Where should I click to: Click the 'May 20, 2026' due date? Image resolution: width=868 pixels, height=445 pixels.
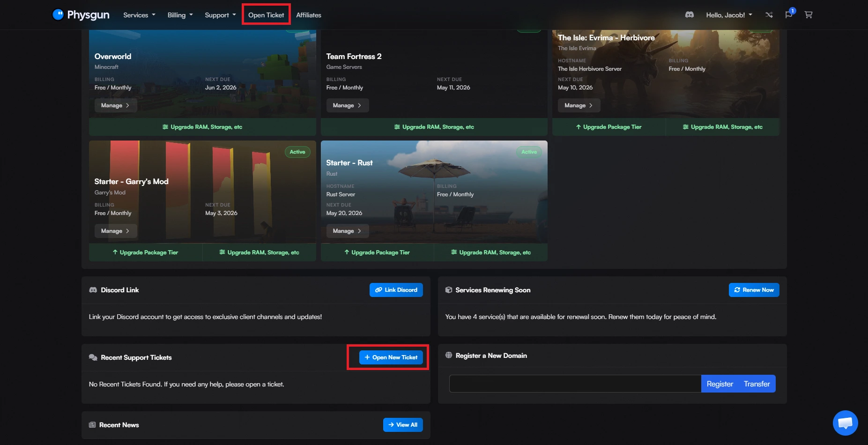[x=344, y=213]
